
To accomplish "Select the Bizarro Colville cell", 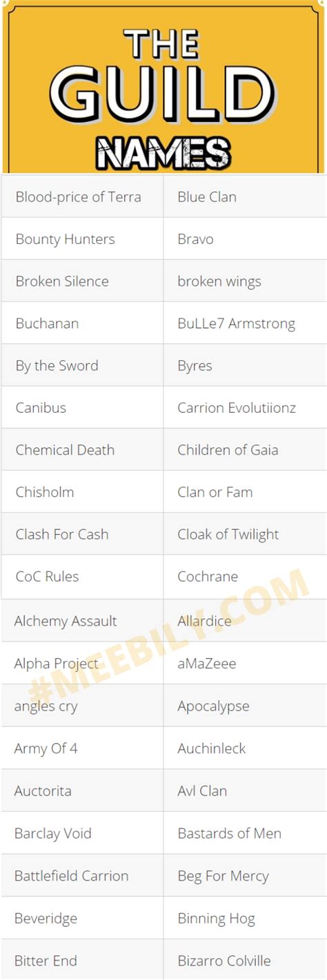I will [x=245, y=960].
